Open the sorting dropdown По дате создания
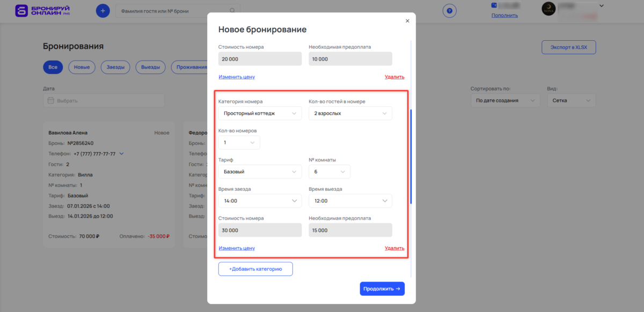This screenshot has height=312, width=644. coord(504,100)
